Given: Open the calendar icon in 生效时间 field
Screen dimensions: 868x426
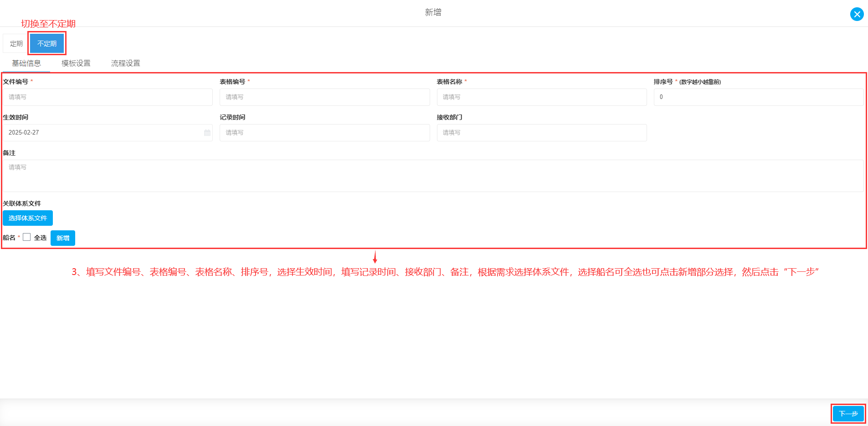Looking at the screenshot, I should pyautogui.click(x=207, y=133).
